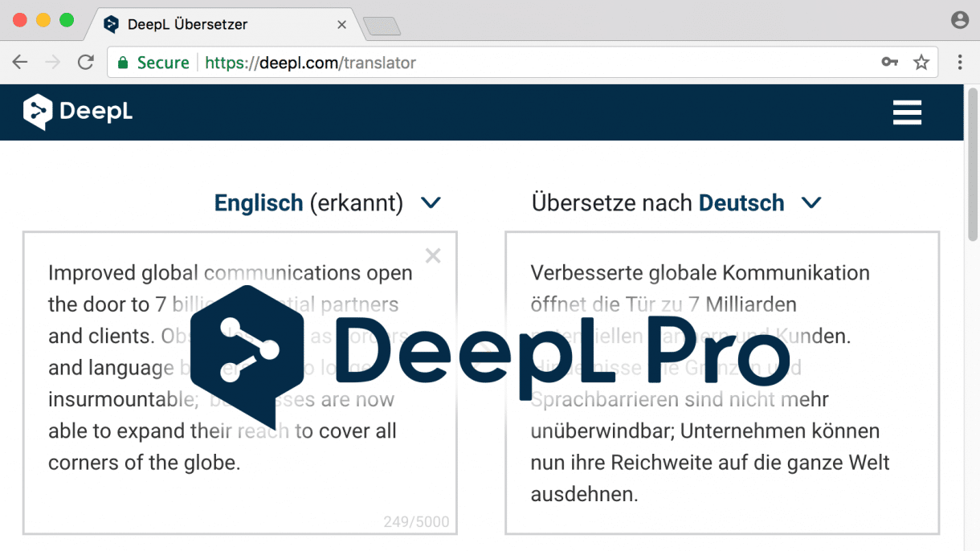Click the bookmark star icon
980x551 pixels.
point(922,62)
